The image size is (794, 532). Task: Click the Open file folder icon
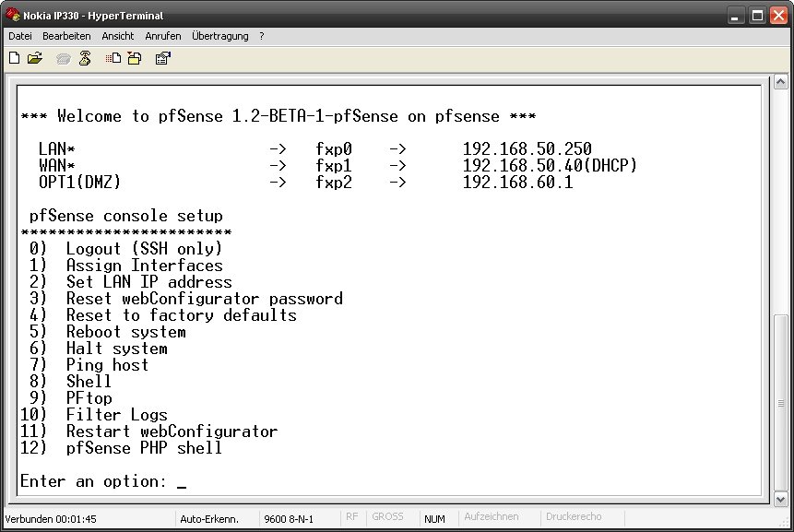coord(35,58)
